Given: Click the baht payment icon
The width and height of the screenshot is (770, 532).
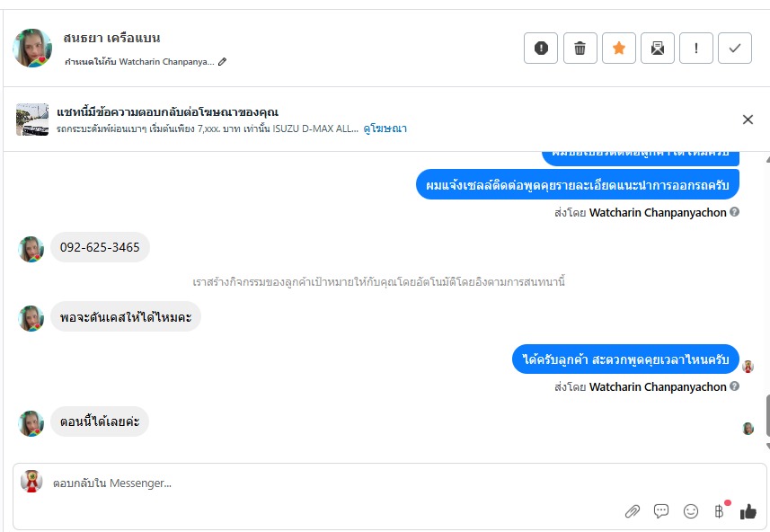Looking at the screenshot, I should [x=719, y=511].
